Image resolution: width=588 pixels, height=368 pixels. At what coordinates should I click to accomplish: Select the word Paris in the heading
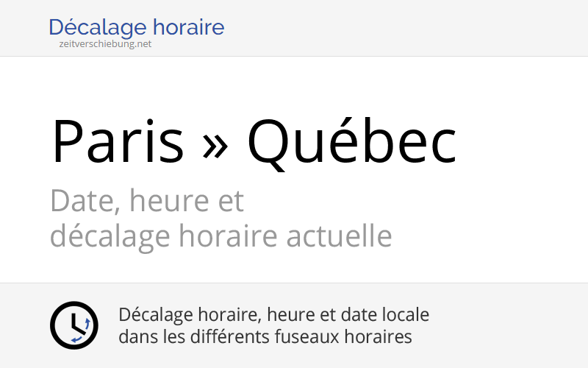click(118, 141)
